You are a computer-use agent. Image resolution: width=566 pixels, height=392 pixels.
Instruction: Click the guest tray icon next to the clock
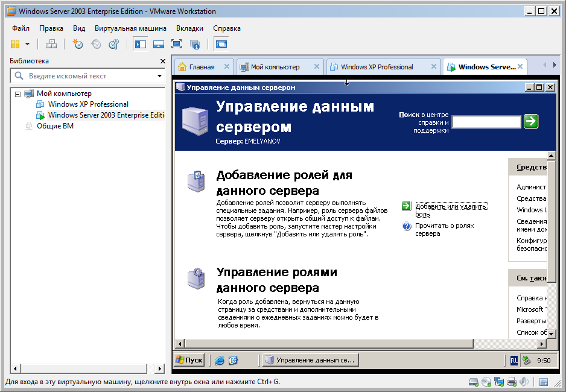(x=527, y=360)
